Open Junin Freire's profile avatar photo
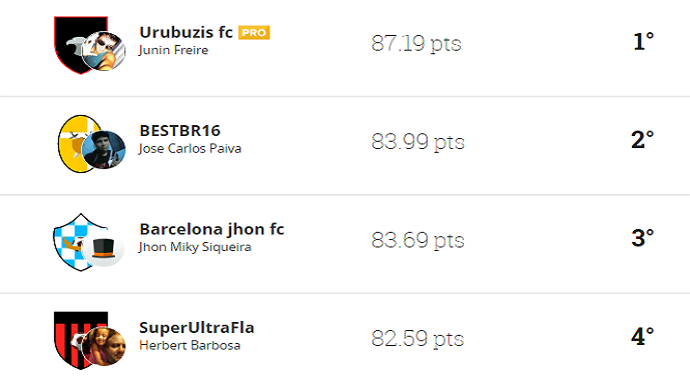This screenshot has width=690, height=390. pyautogui.click(x=104, y=51)
